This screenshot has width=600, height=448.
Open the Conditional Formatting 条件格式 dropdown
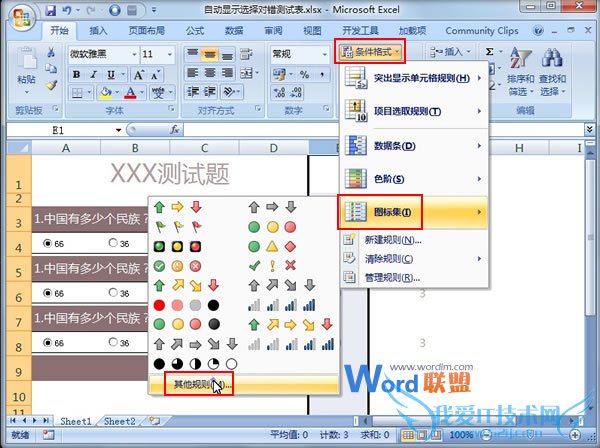[370, 52]
